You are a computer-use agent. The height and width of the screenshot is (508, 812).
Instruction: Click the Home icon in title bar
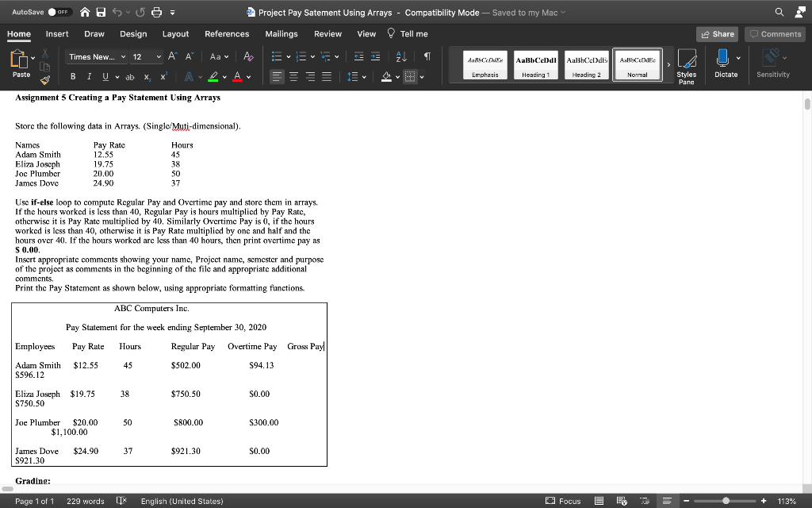coord(85,13)
